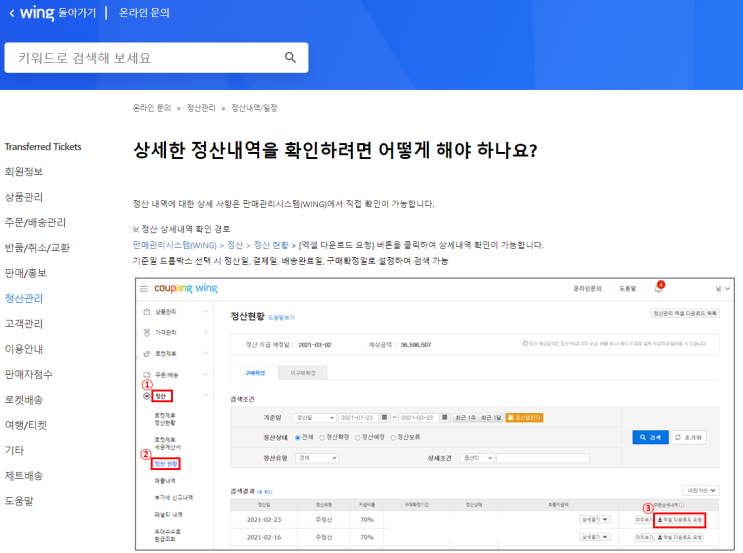Image resolution: width=743 pixels, height=553 pixels.
Task: Click the 판매관리시스템(WING) link in the article
Action: pos(174,245)
